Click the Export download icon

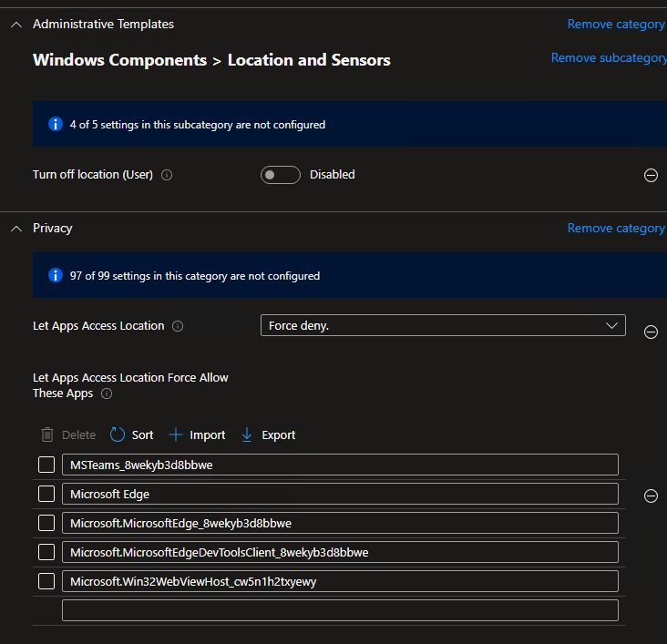[247, 435]
